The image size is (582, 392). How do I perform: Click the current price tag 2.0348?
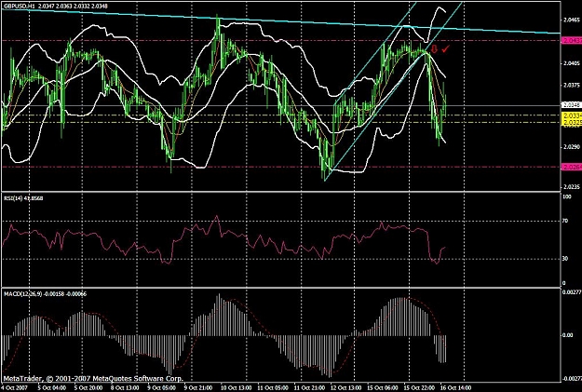572,105
